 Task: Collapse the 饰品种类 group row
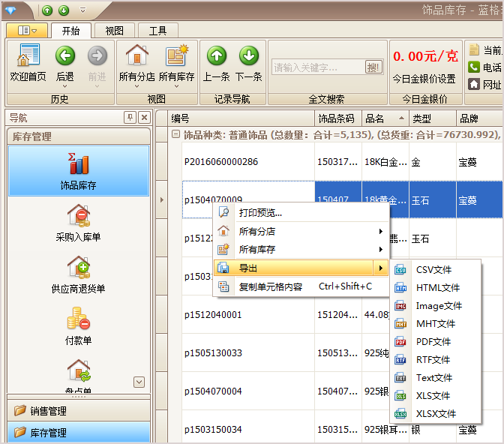coord(176,135)
